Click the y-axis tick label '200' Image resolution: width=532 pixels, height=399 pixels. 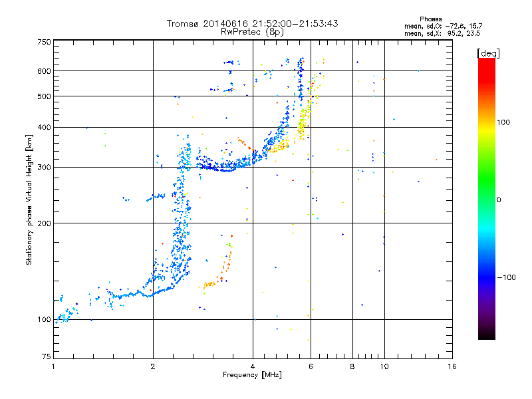[x=44, y=223]
